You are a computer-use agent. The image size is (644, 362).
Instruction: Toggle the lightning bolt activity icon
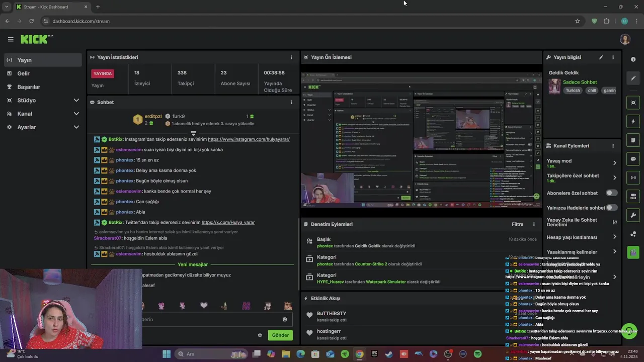[633, 121]
